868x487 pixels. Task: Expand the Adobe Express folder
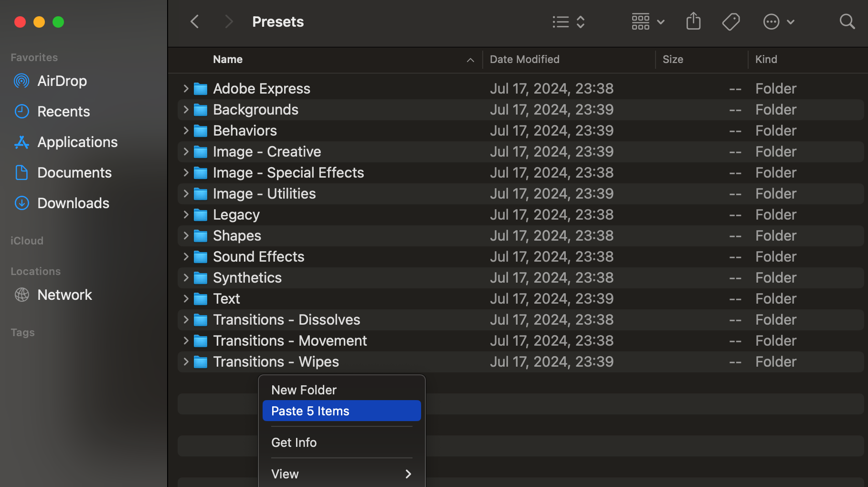click(x=186, y=89)
